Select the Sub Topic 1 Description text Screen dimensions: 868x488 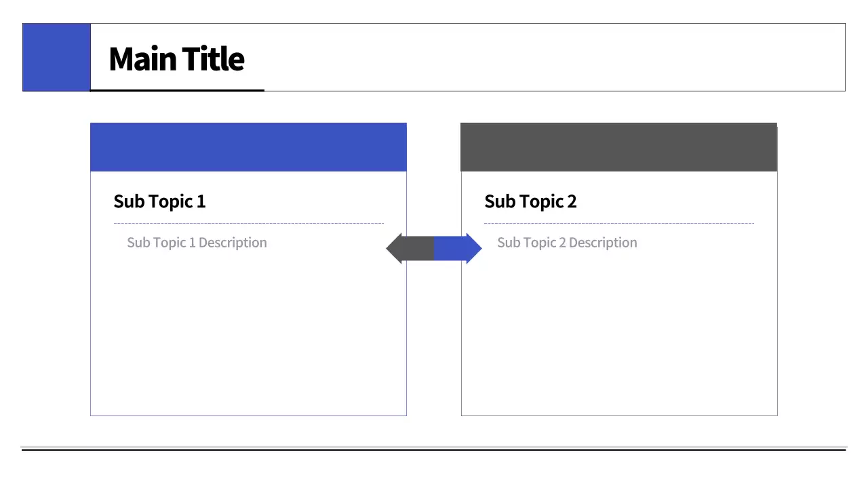(x=197, y=243)
